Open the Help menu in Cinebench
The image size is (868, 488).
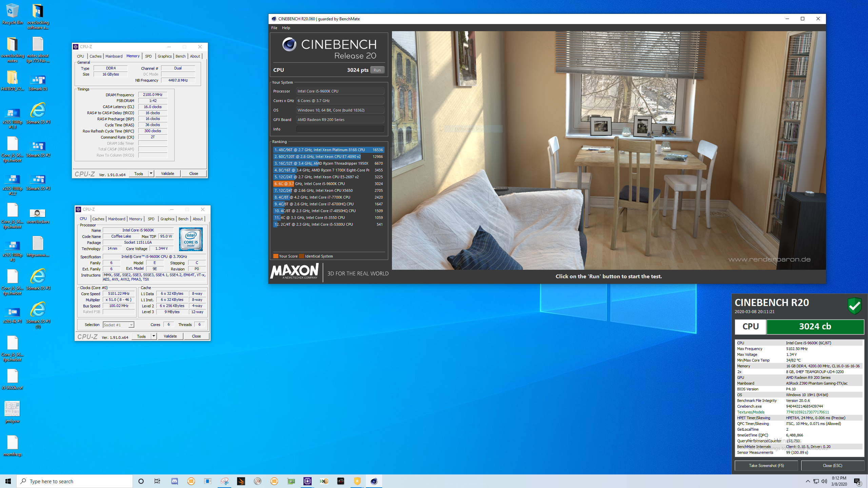pyautogui.click(x=286, y=28)
